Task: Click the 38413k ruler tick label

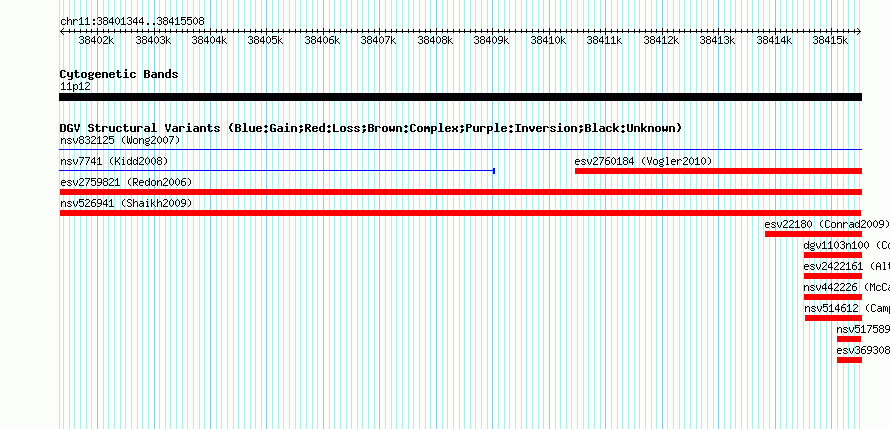Action: coord(717,40)
